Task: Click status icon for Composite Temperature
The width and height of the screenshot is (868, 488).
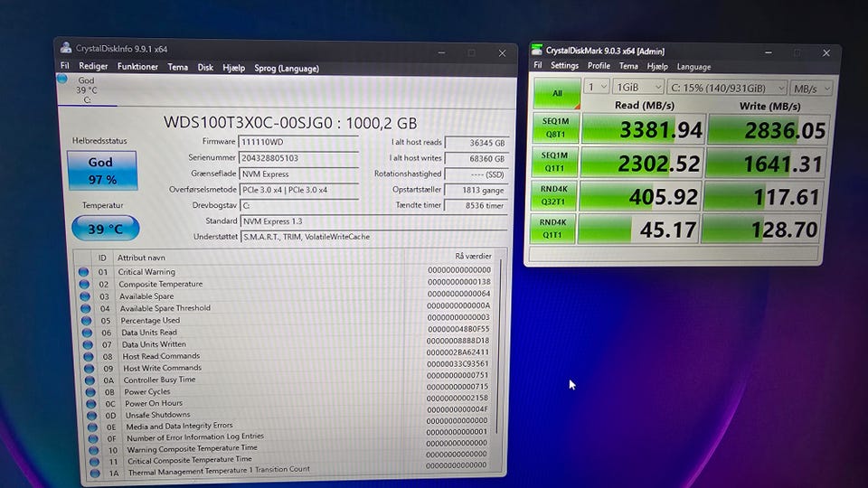Action: point(84,284)
